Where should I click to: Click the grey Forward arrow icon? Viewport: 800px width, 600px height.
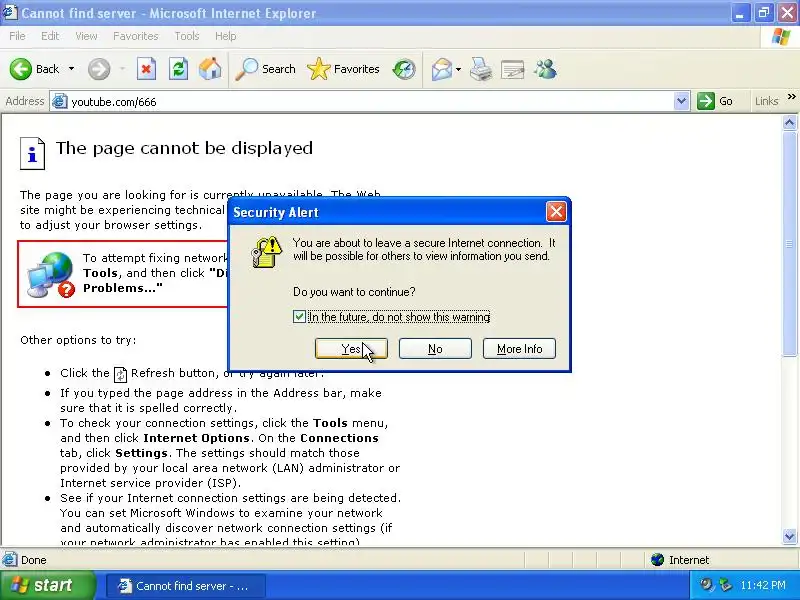tap(99, 69)
